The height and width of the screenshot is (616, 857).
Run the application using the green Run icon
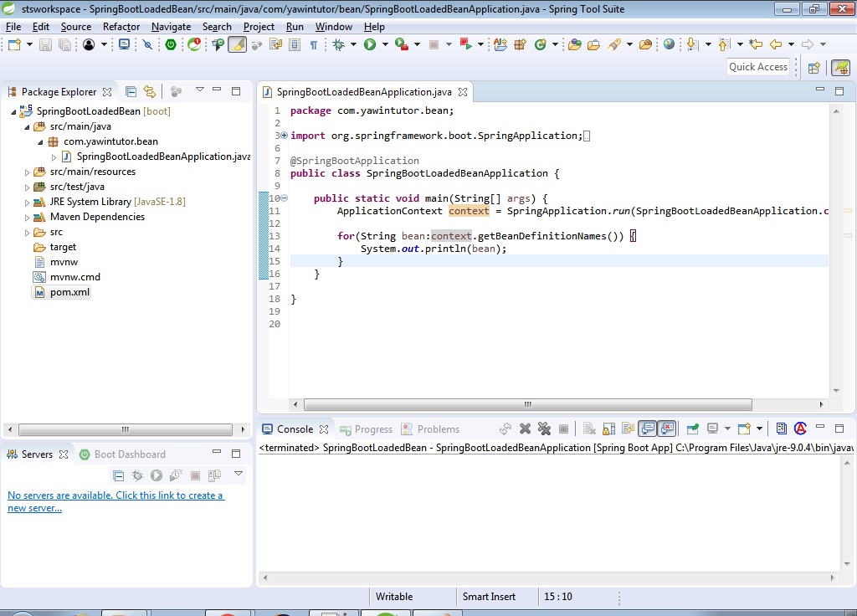tap(369, 44)
